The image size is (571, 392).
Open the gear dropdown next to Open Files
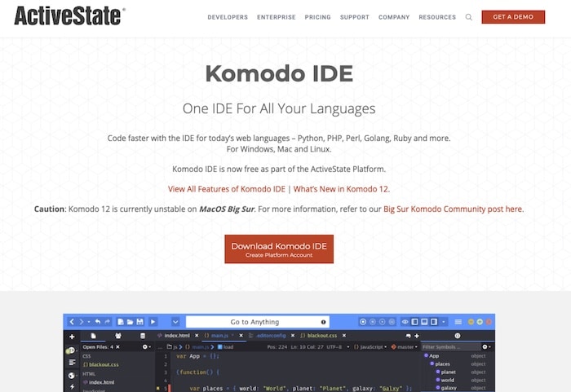click(146, 346)
